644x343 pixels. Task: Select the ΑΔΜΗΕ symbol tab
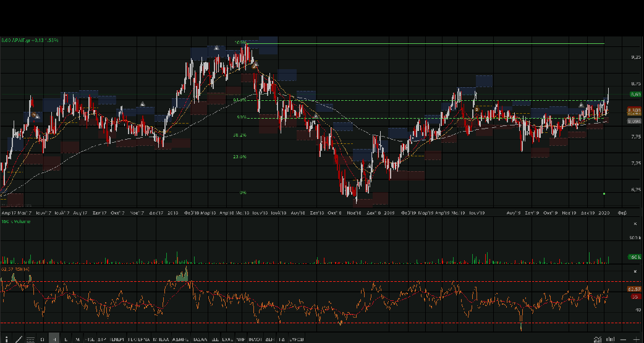[x=180, y=339]
